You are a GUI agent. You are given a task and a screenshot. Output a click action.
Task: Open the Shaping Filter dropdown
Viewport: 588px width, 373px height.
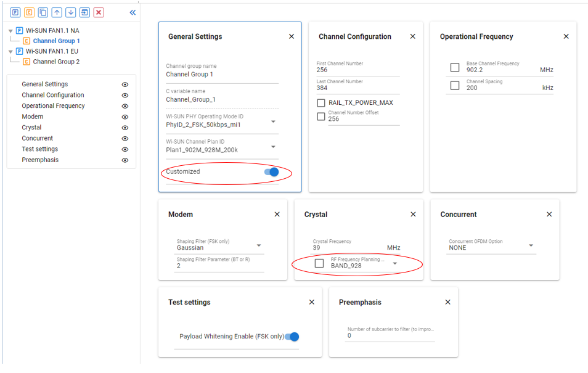pos(259,245)
